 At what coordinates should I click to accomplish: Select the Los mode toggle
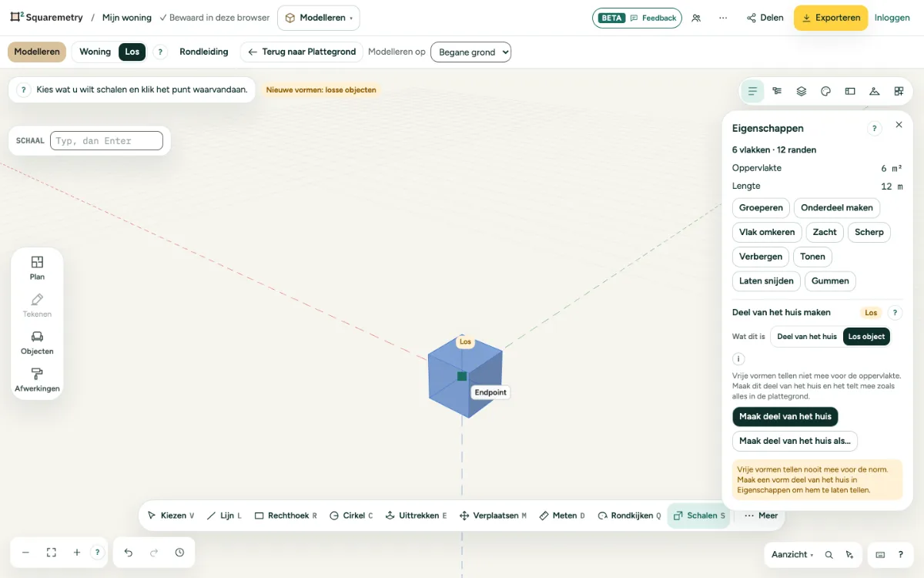pos(132,52)
